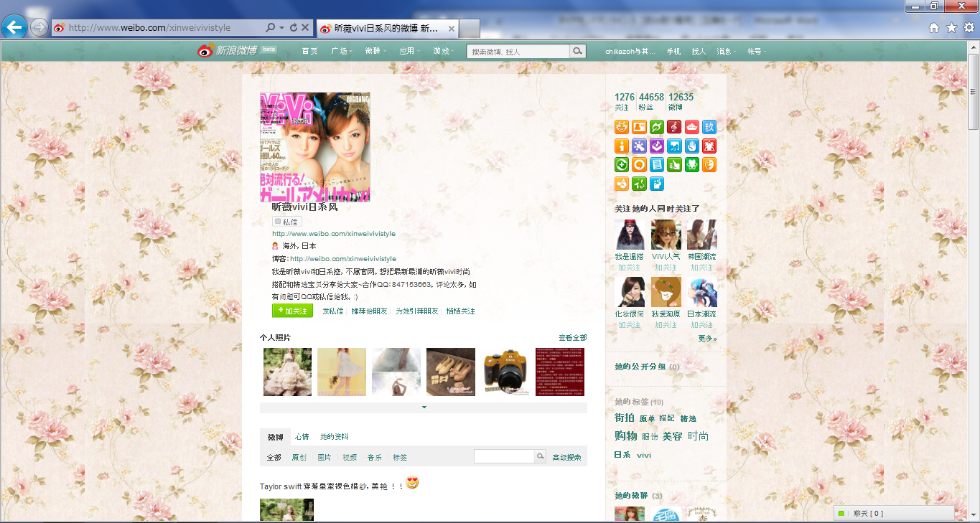Image resolution: width=980 pixels, height=523 pixels.
Task: Click 推荐给朋友 link
Action: (370, 311)
